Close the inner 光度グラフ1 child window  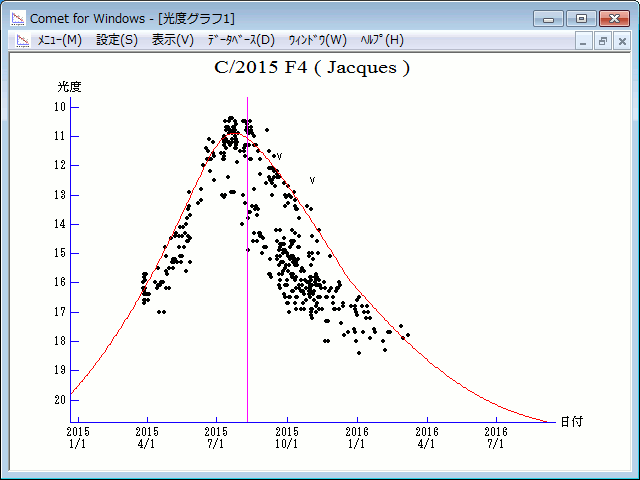point(622,41)
